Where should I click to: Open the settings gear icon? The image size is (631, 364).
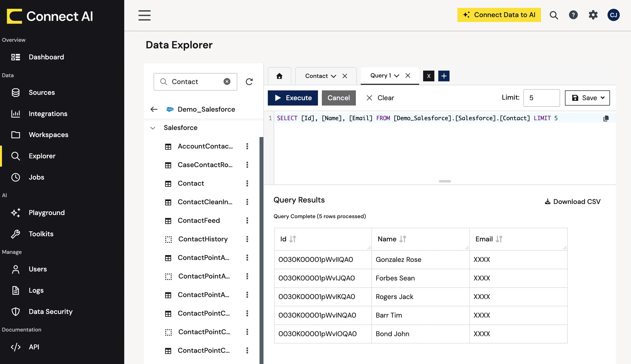pyautogui.click(x=593, y=15)
